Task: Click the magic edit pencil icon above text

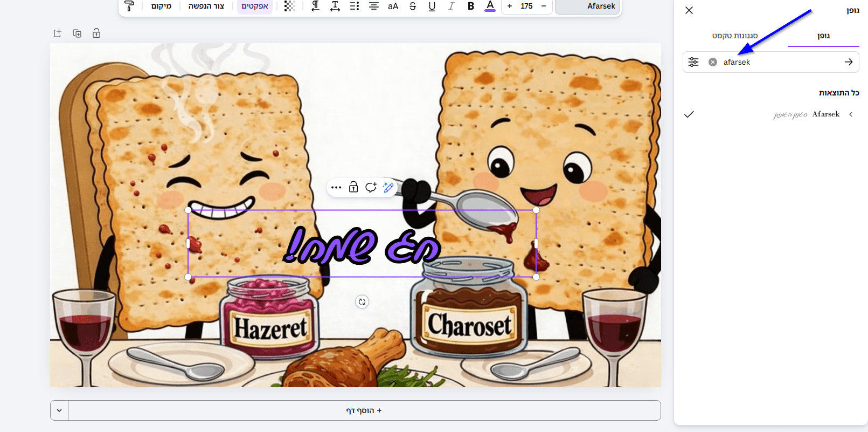Action: pyautogui.click(x=388, y=188)
